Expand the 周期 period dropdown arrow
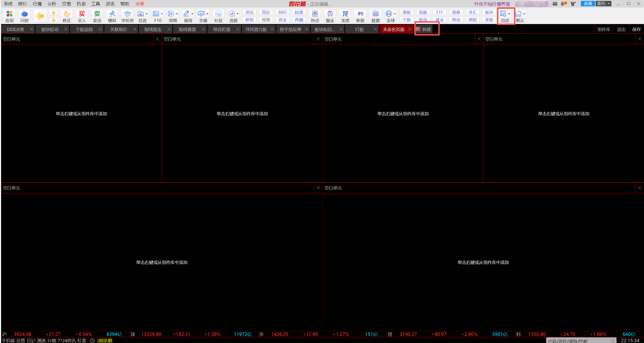Screen dimensions: 644x343 click(x=177, y=14)
